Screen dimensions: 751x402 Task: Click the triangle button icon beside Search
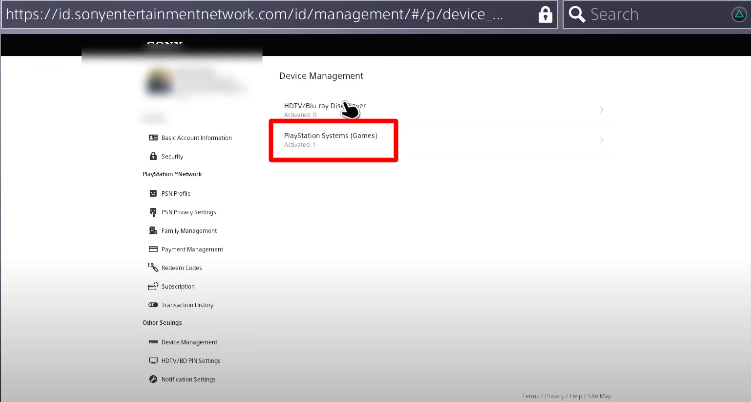click(739, 14)
